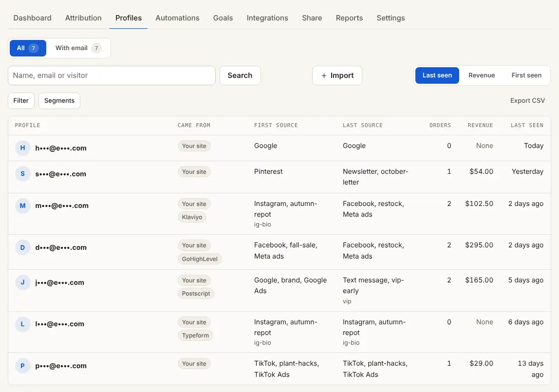Click the L avatar icon
The image size is (559, 392).
(x=22, y=324)
